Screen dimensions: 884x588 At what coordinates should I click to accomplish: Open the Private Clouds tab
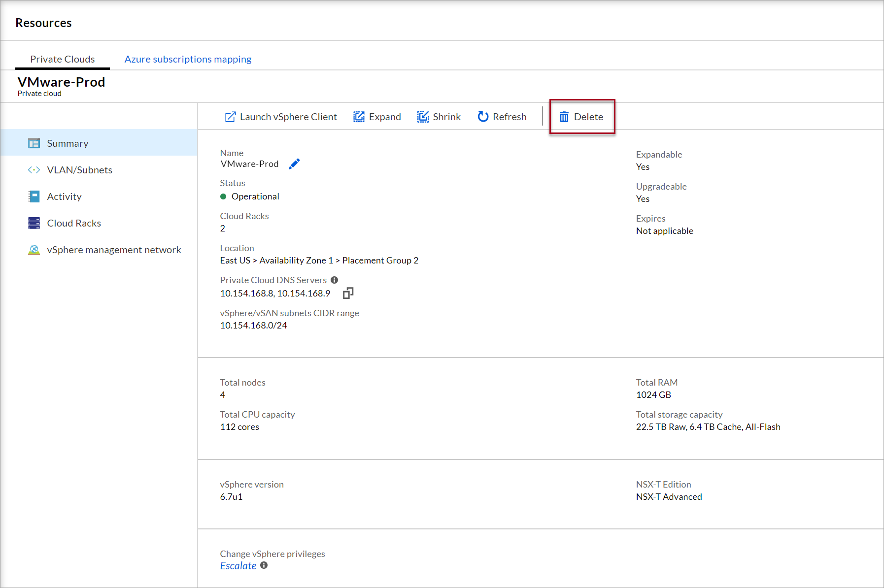(x=63, y=59)
